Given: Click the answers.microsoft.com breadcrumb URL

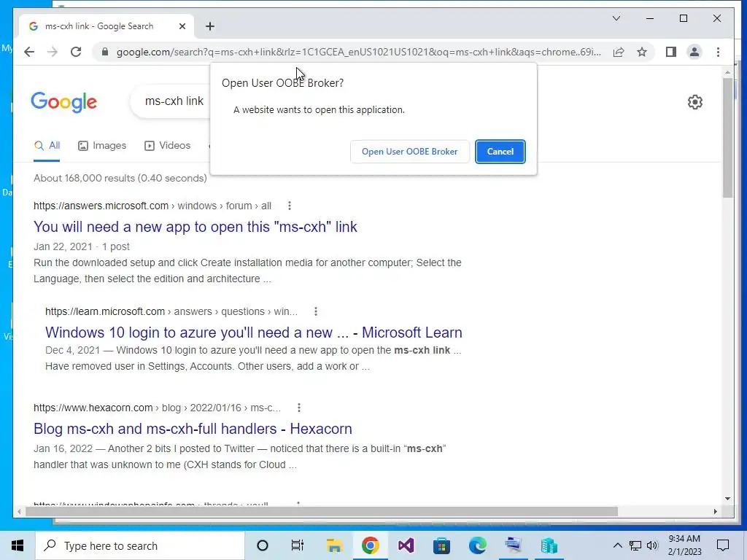Looking at the screenshot, I should (152, 206).
